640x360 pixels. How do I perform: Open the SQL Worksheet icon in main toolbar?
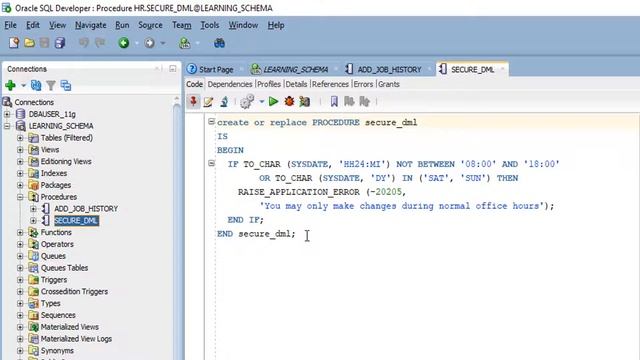(185, 42)
